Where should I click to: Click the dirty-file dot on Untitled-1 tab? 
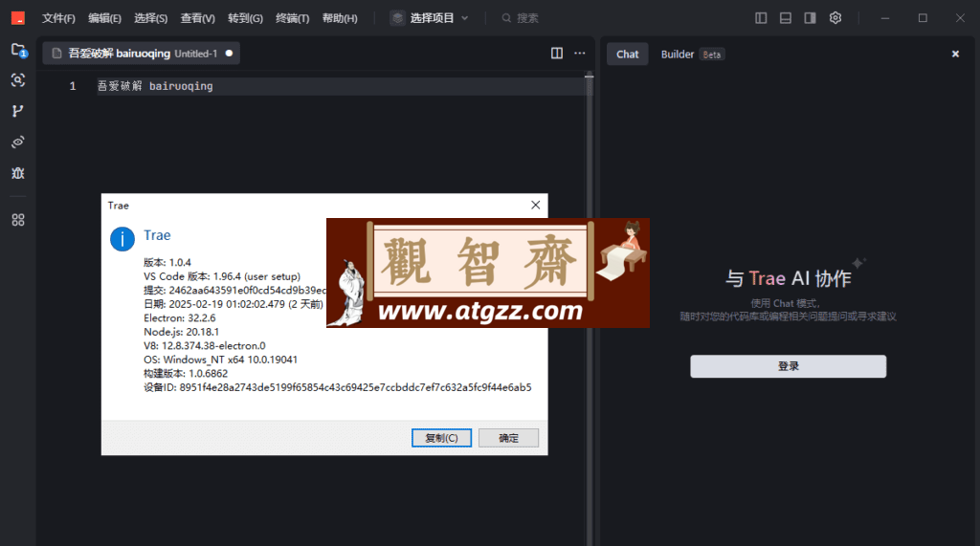point(230,54)
